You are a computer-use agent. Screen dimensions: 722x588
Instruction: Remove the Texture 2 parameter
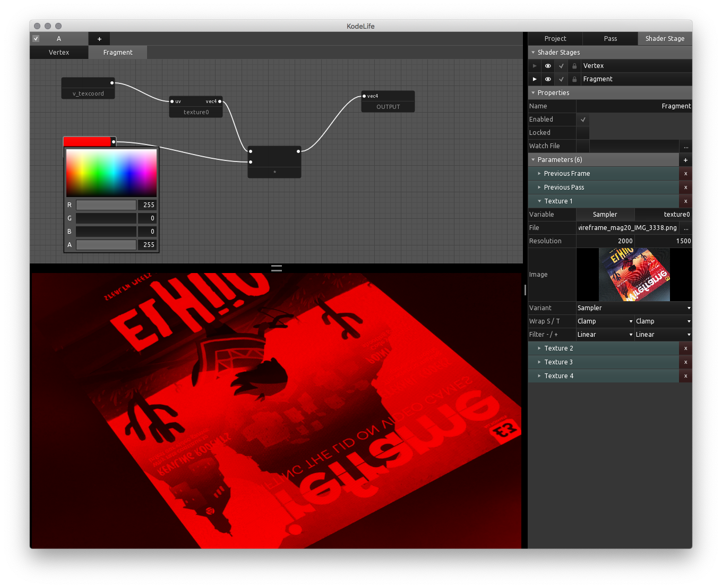(685, 348)
